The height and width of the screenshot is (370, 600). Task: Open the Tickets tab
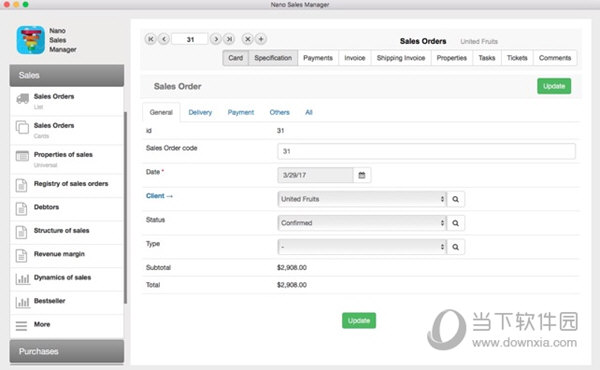click(x=517, y=58)
